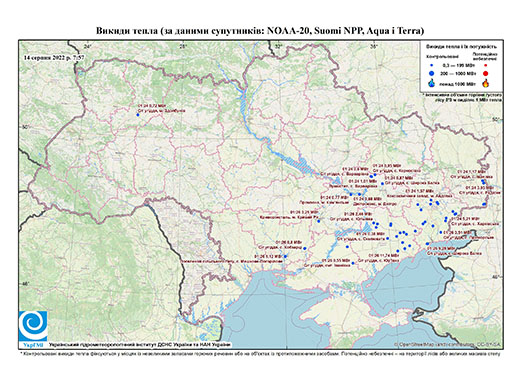Screen dimensions: 520x368
Task: Click the large blue 200–1000 МВт legend circle
Action: pyautogui.click(x=432, y=73)
